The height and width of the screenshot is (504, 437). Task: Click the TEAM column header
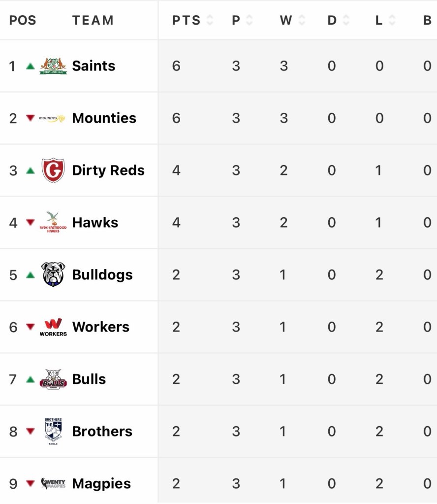(x=93, y=21)
